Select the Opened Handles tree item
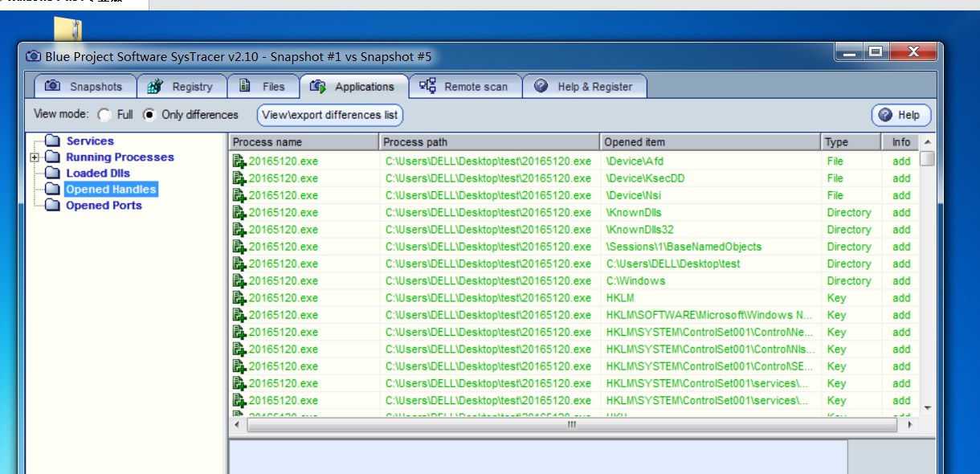The image size is (980, 474). click(x=111, y=190)
